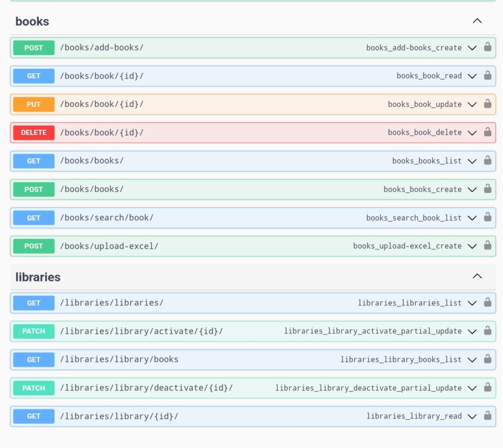Open the libraries section heading

[x=38, y=277]
